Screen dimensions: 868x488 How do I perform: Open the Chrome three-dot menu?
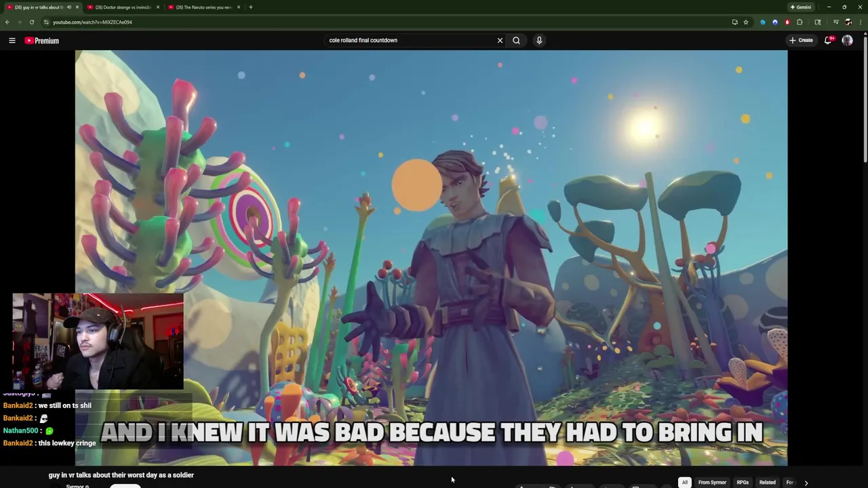point(860,22)
